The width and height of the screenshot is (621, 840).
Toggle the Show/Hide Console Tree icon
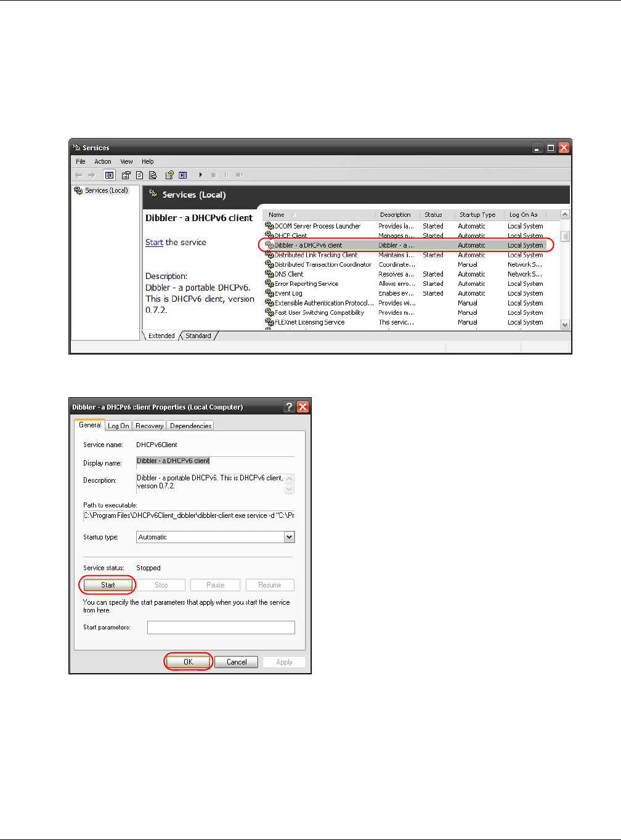[x=109, y=175]
